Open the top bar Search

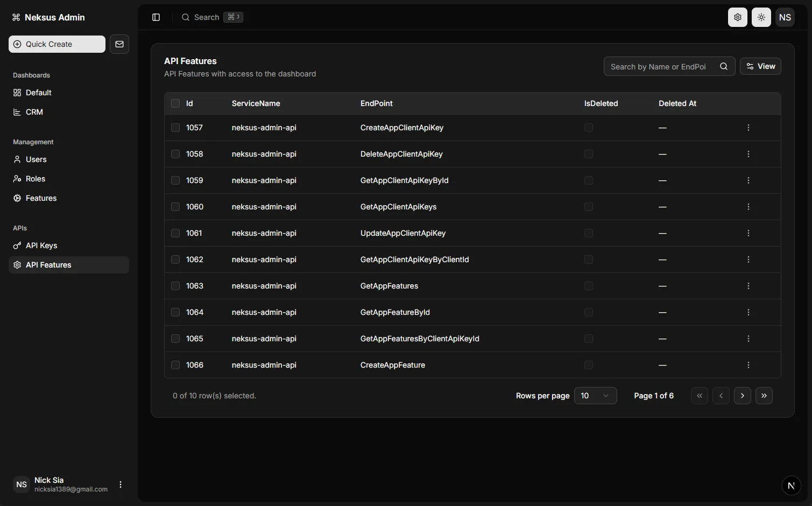tap(212, 17)
